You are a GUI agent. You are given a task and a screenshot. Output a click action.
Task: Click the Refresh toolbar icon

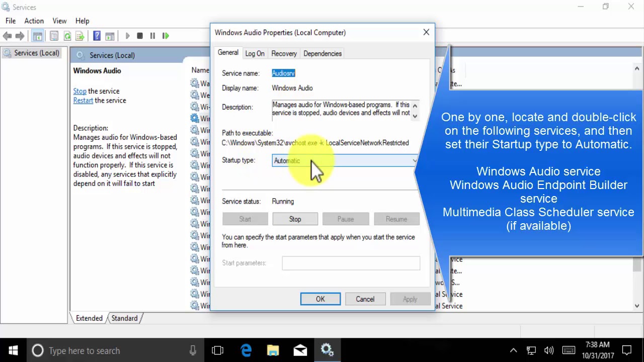click(x=67, y=36)
